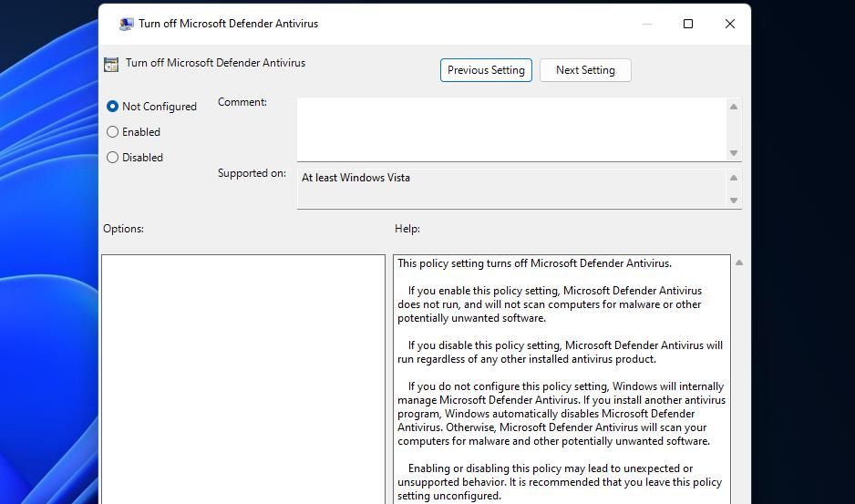Click the policy setting icon beside the heading

[111, 64]
